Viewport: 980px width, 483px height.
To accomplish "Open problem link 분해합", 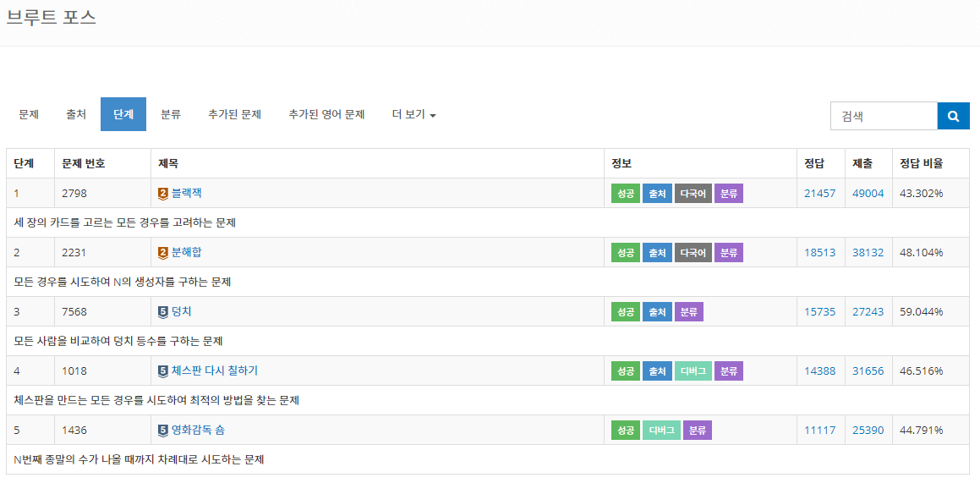I will 186,252.
